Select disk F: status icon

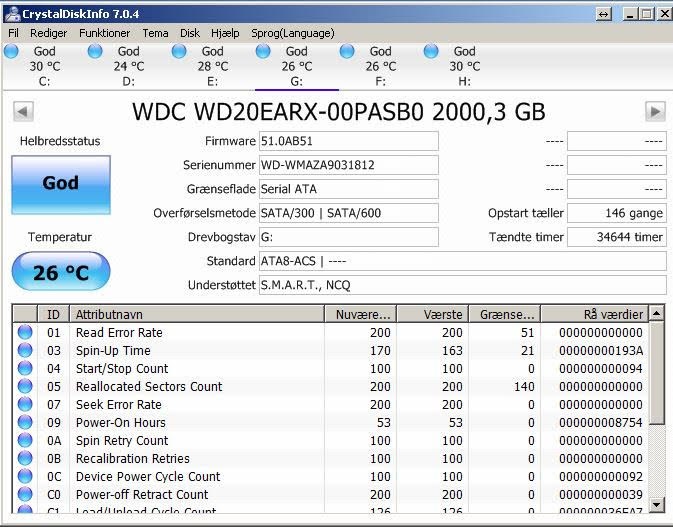pos(347,51)
